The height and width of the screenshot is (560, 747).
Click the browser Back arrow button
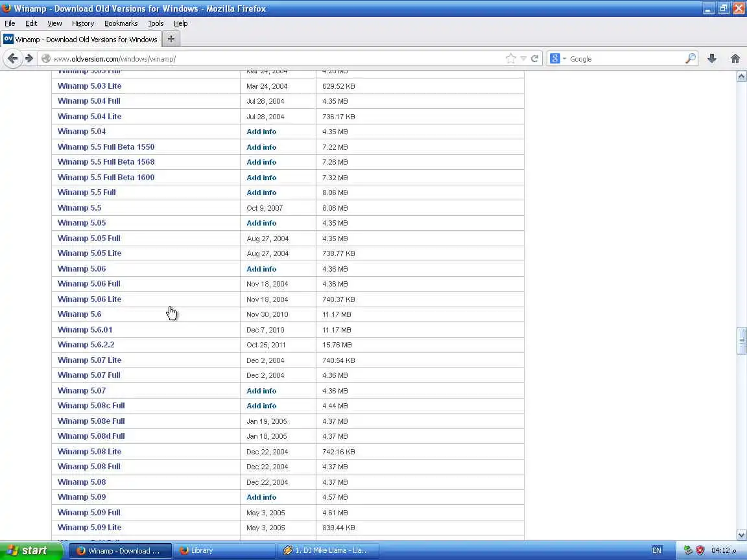13,58
